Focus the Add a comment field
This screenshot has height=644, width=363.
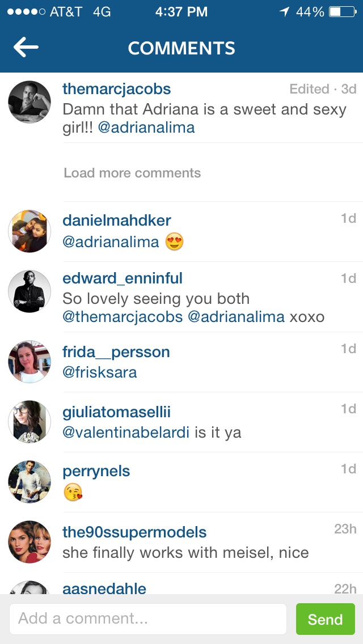(148, 619)
